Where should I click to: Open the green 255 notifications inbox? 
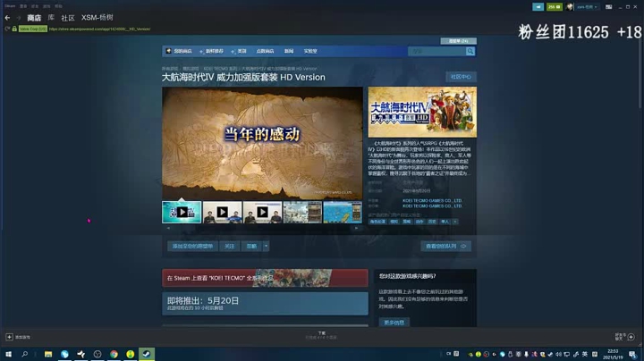click(554, 7)
